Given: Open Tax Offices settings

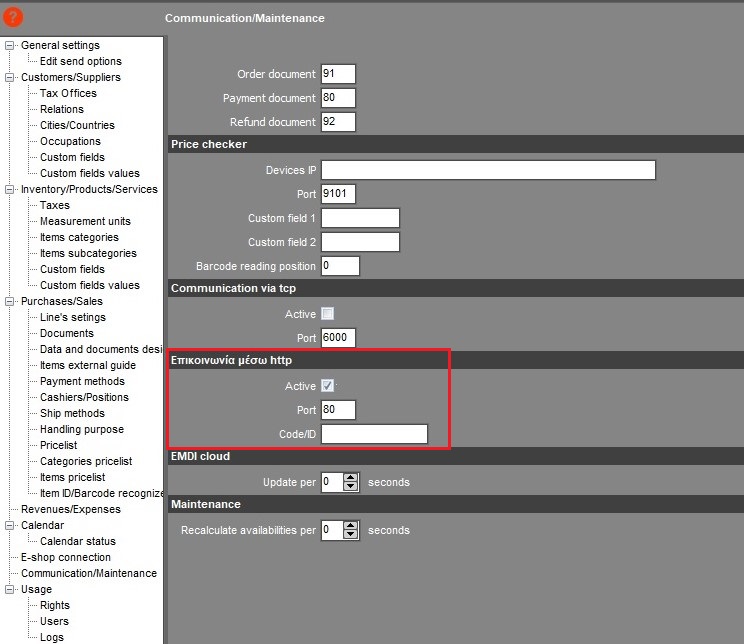Looking at the screenshot, I should 68,93.
